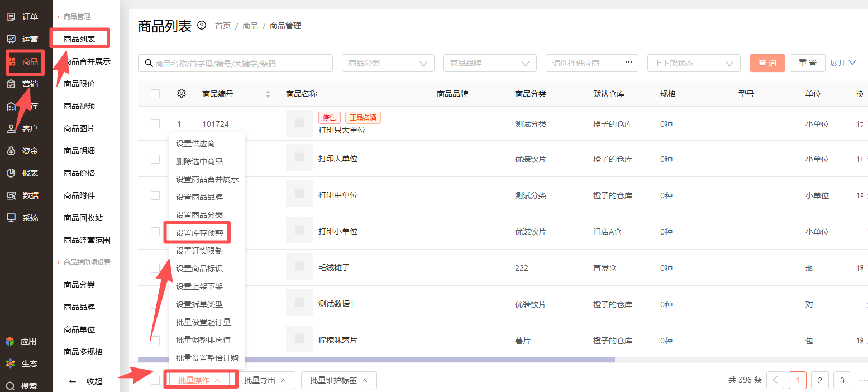Check the row for 测试数据1
Viewport: 868px width, 392px height.
point(155,304)
